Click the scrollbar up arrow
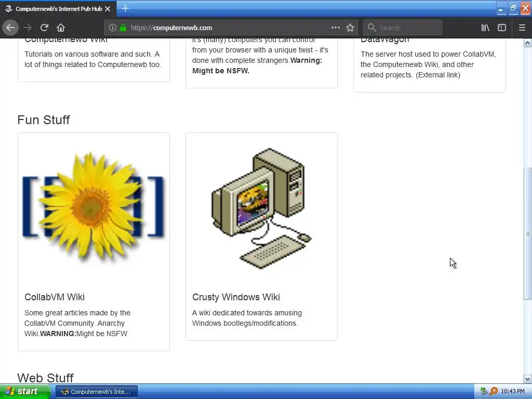This screenshot has width=532, height=399. 527,43
